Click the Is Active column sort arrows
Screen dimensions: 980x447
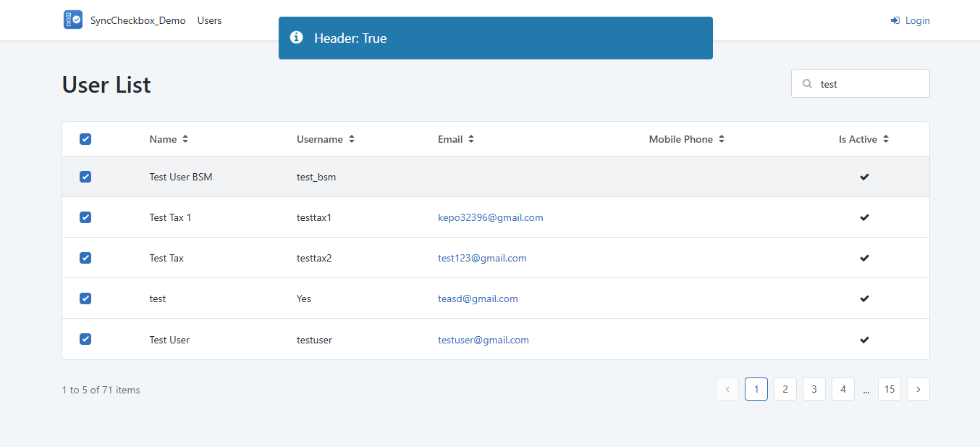[x=886, y=139]
